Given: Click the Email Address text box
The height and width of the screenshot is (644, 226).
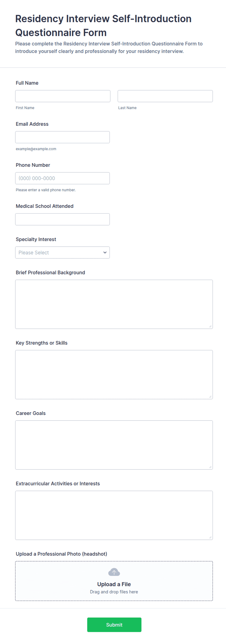Looking at the screenshot, I should (x=62, y=137).
